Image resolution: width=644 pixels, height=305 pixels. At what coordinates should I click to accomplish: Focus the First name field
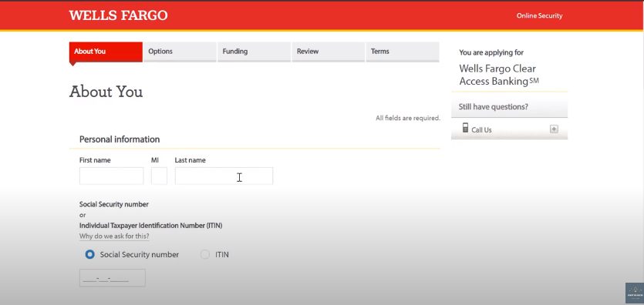[111, 176]
